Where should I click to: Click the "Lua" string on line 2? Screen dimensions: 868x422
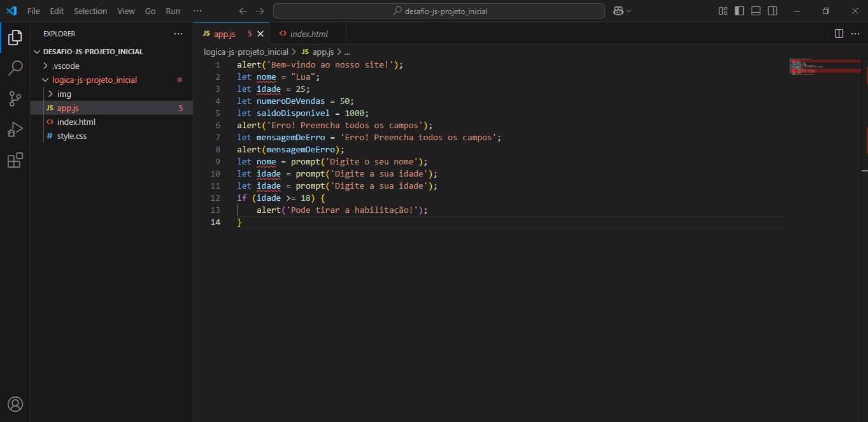point(302,76)
